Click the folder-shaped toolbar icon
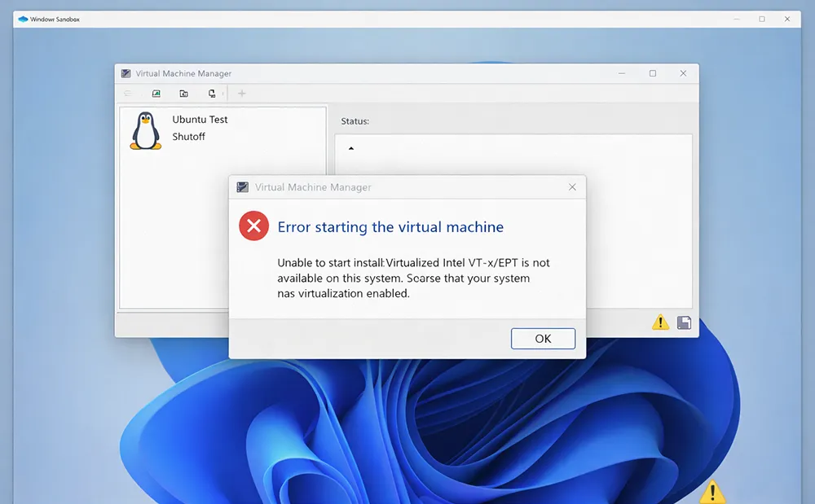Screen dimensions: 815x504 click(185, 93)
